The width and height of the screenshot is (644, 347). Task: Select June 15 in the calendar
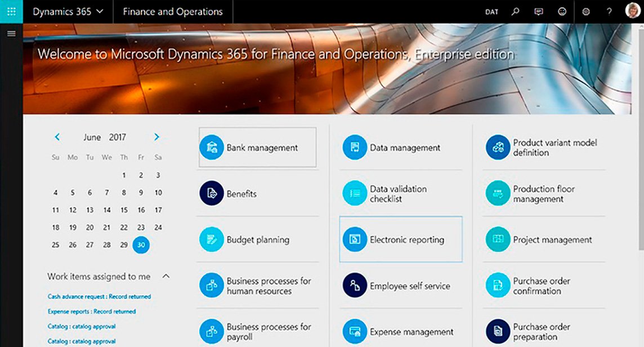pos(124,210)
